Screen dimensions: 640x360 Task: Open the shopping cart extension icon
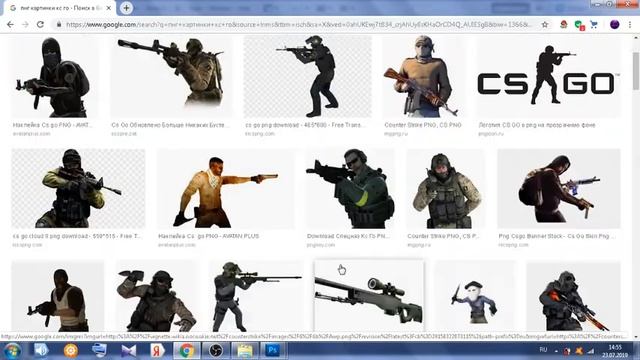(594, 24)
